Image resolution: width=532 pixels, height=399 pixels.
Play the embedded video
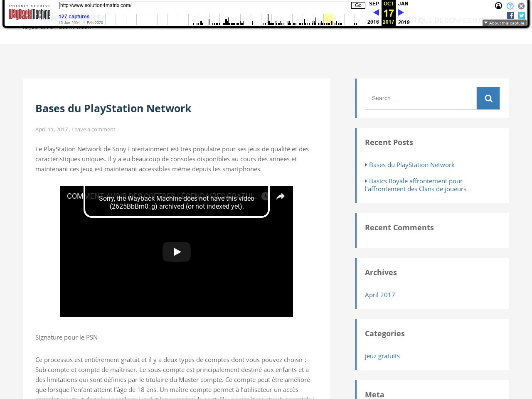(177, 252)
